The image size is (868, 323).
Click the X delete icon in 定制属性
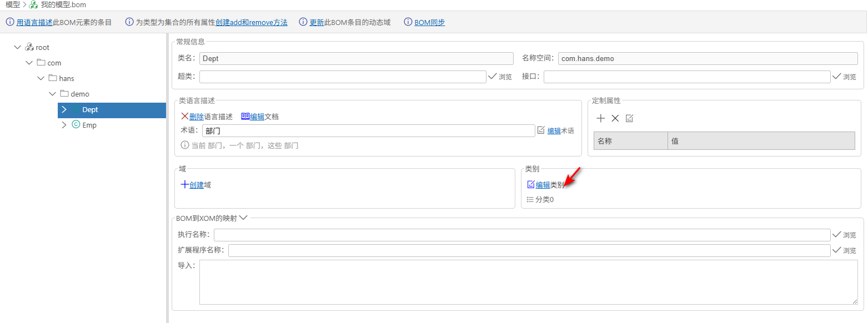coord(615,118)
